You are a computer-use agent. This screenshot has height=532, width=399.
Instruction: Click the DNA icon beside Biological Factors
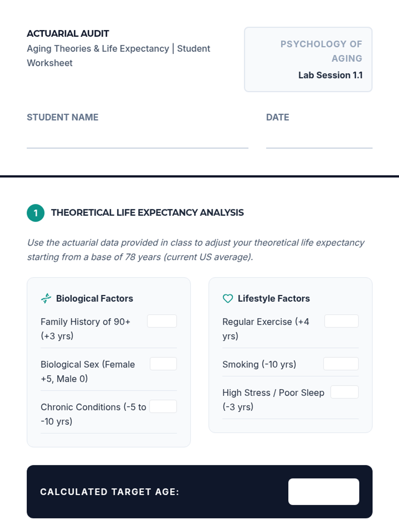[x=46, y=298]
